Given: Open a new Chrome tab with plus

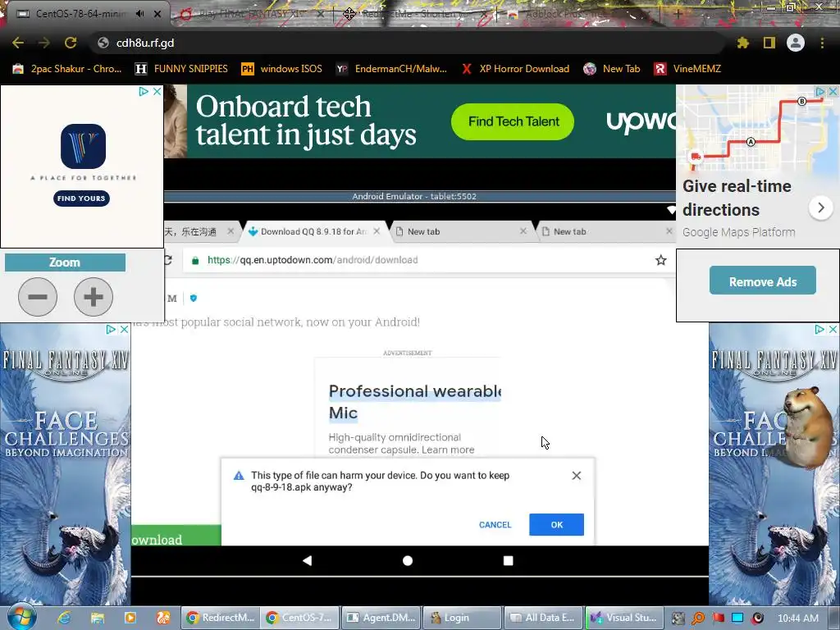Looking at the screenshot, I should [x=677, y=15].
